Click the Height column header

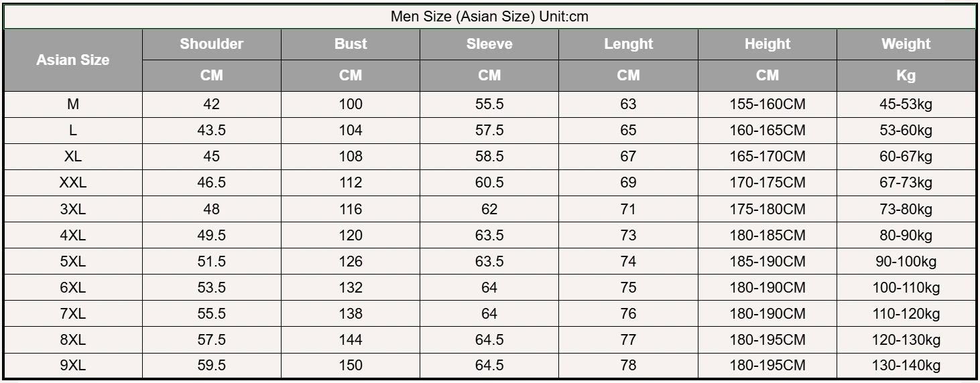[768, 44]
